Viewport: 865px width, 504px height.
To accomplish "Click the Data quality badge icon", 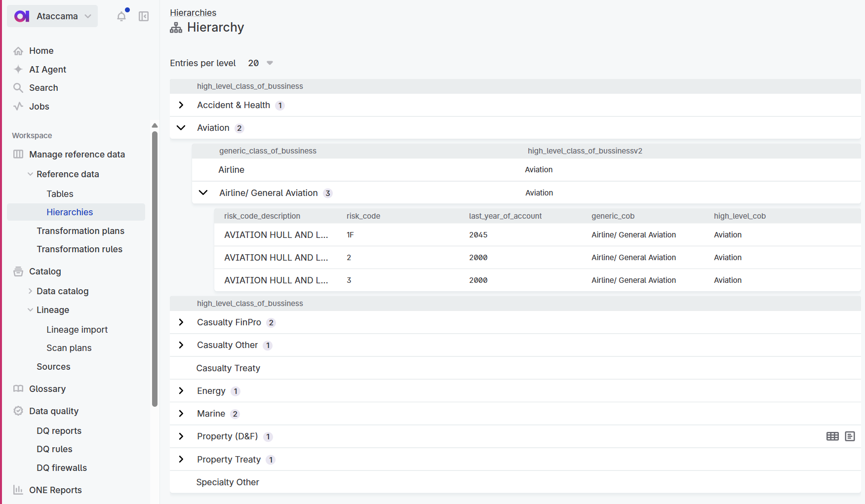I will (x=18, y=411).
